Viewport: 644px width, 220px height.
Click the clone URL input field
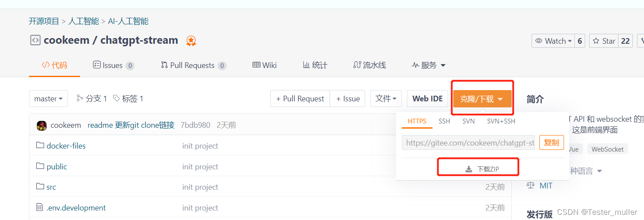(468, 142)
